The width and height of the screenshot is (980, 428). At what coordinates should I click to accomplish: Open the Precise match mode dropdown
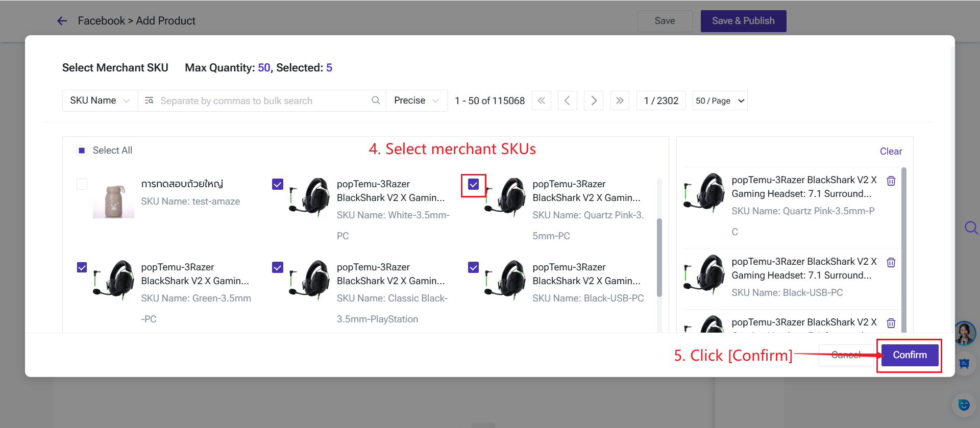(x=416, y=100)
